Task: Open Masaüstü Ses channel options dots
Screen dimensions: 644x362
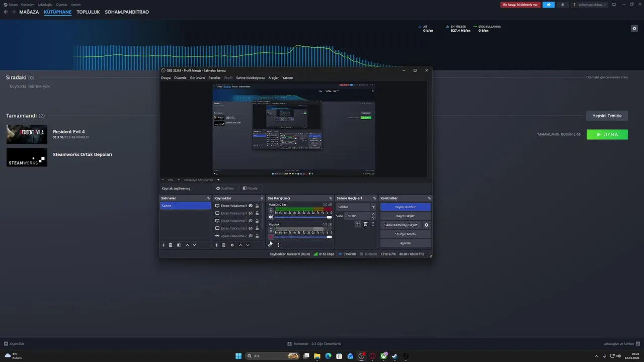Action: click(271, 211)
